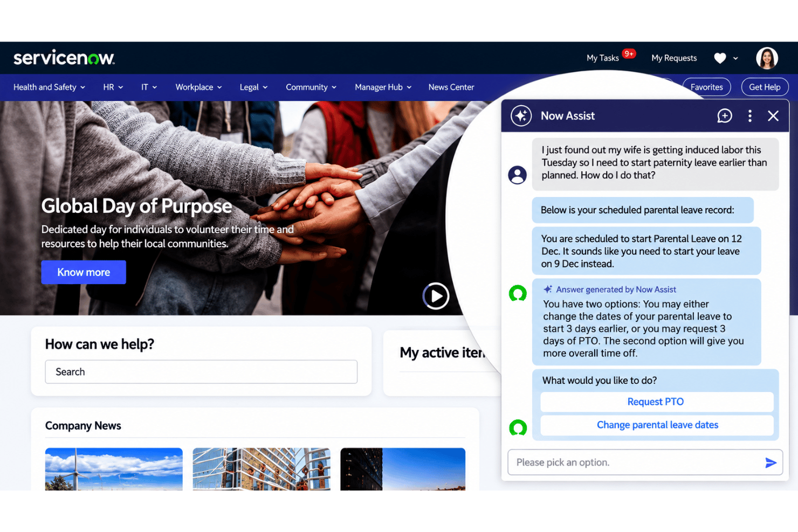
Task: Open the HR dropdown menu
Action: [x=113, y=87]
